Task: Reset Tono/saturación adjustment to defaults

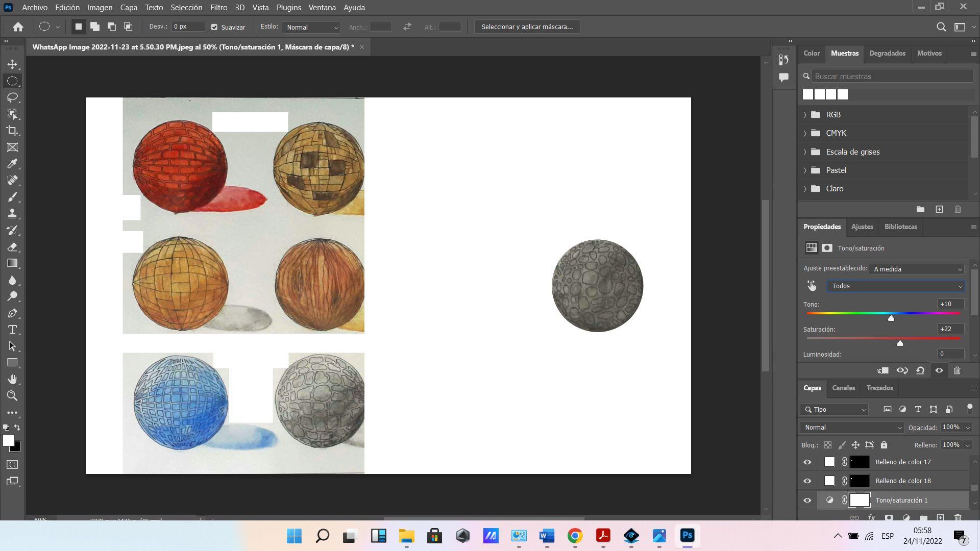Action: 920,371
